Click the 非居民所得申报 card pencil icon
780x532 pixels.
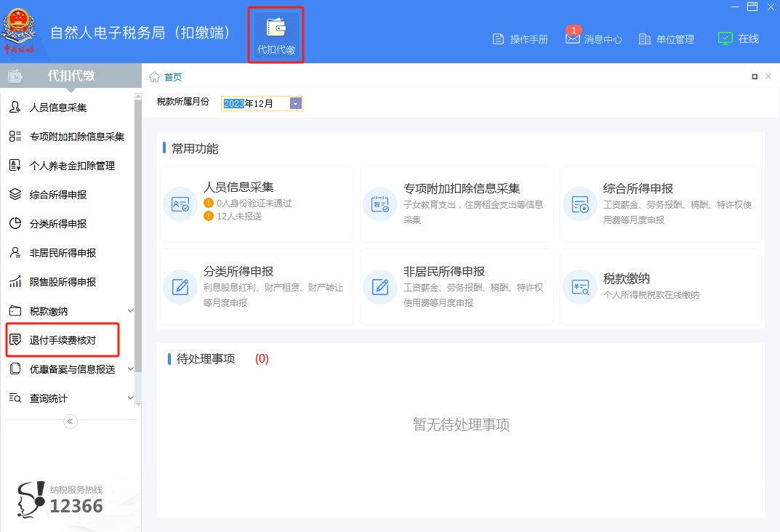[x=380, y=287]
